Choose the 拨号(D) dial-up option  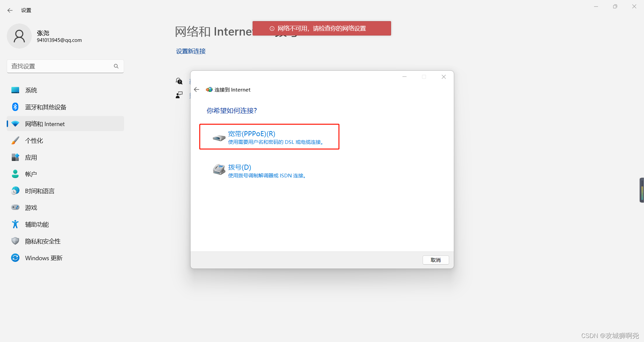pyautogui.click(x=260, y=171)
